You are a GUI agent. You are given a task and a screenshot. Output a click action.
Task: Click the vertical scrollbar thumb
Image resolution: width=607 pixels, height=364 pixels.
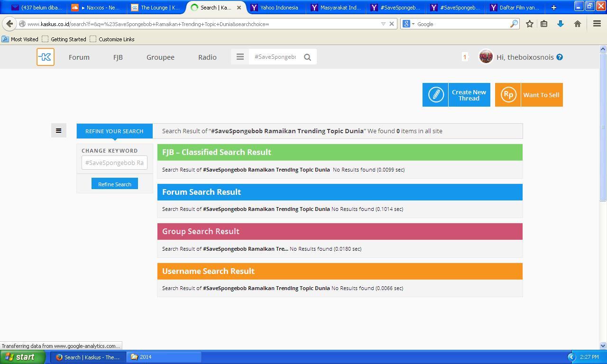point(603,127)
